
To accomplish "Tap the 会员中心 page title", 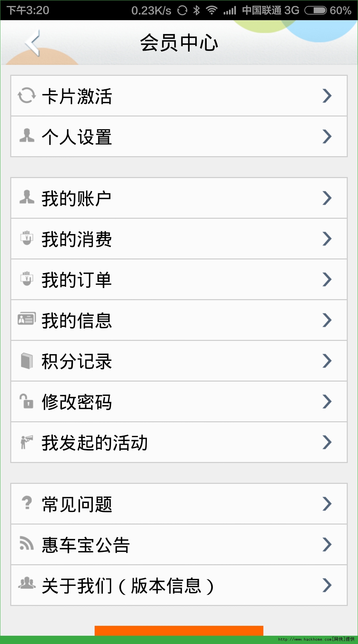I will 179,43.
